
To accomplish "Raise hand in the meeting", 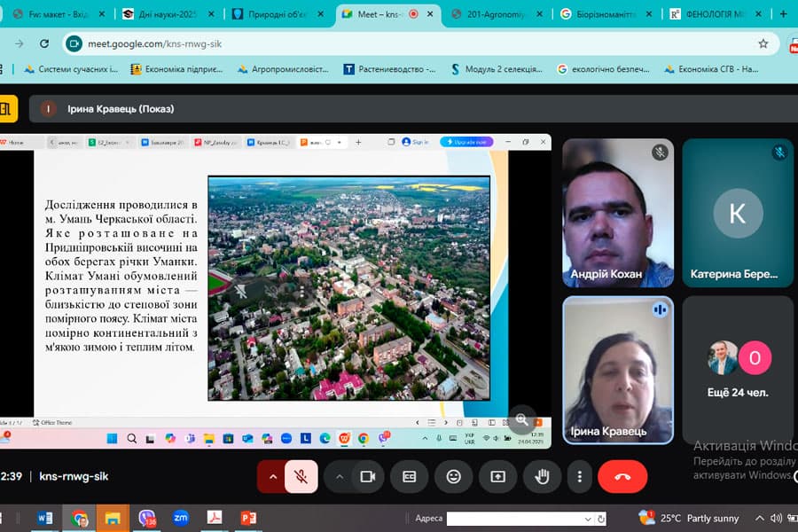I will tap(542, 476).
